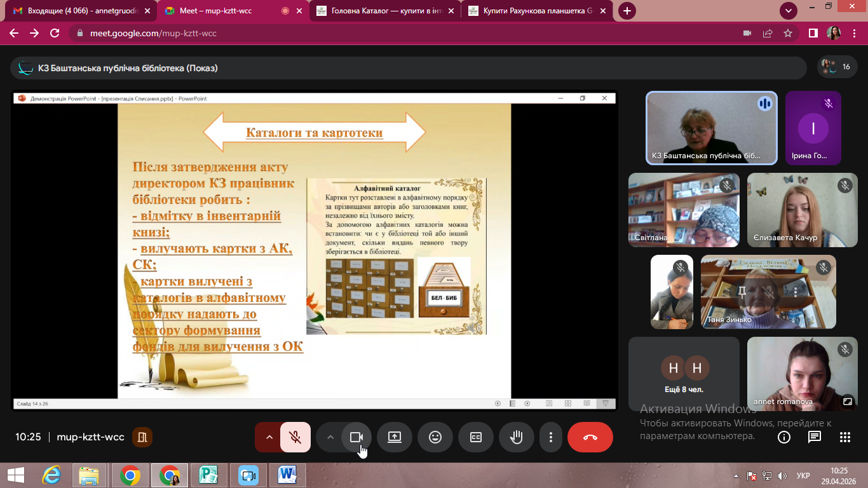Unmute the microphone in Meet controls
This screenshot has width=868, height=488.
pos(295,437)
